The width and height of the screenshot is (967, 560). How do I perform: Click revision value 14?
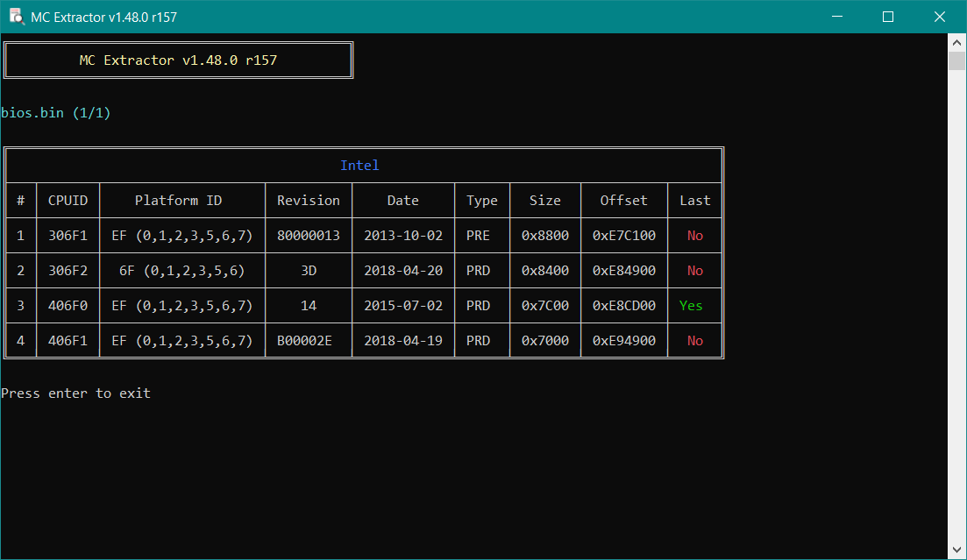click(309, 306)
